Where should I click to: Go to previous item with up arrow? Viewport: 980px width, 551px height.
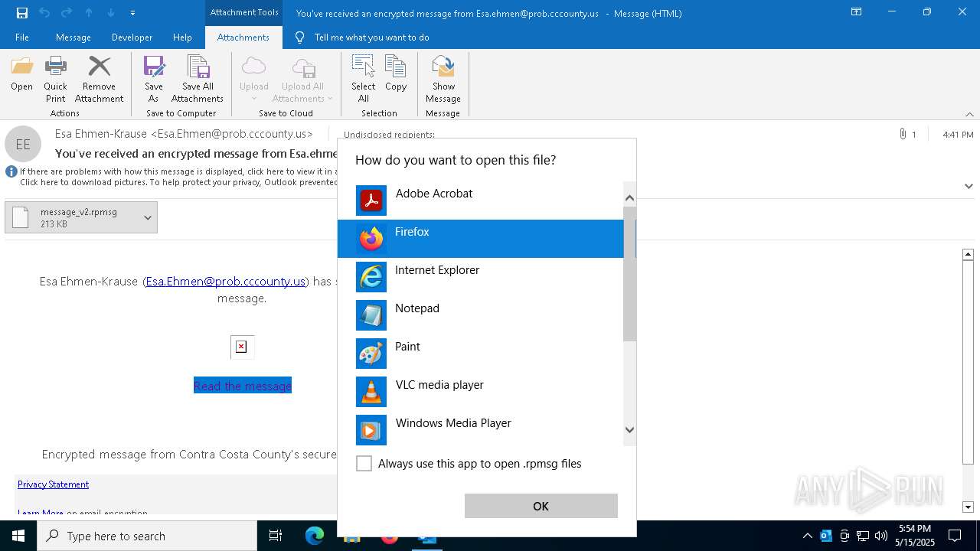coord(89,13)
